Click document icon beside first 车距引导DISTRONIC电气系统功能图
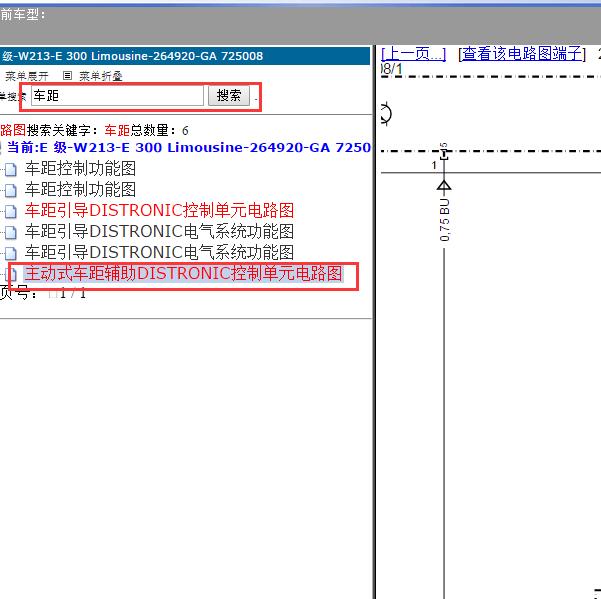 tap(11, 232)
